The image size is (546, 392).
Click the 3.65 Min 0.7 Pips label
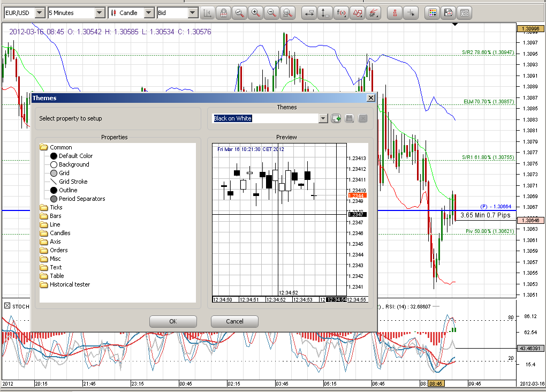point(486,215)
